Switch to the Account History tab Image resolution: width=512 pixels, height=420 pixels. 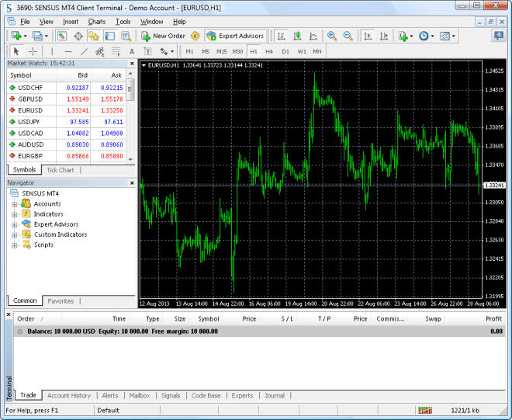pos(69,395)
